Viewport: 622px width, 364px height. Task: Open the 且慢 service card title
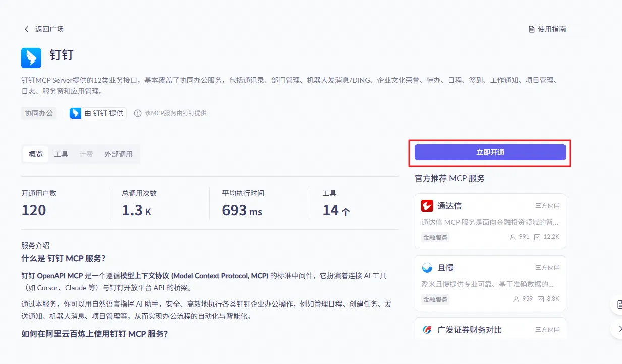[x=445, y=268]
